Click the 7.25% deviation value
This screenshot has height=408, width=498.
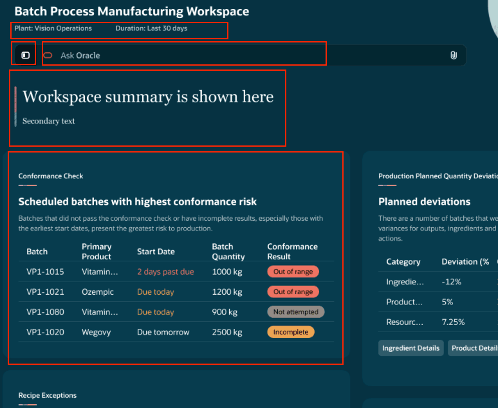pyautogui.click(x=453, y=322)
